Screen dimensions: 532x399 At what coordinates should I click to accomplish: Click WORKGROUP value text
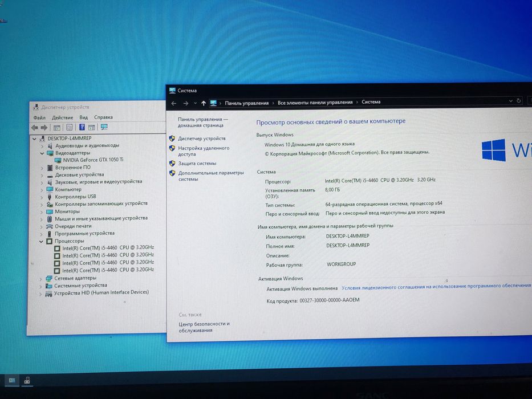pos(342,264)
